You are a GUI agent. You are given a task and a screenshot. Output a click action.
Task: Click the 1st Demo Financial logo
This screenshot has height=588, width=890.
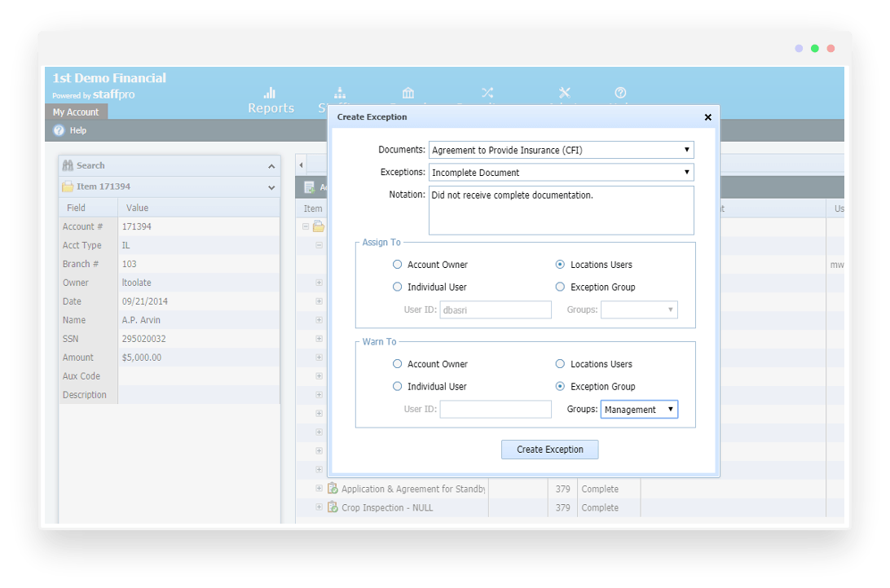[109, 78]
